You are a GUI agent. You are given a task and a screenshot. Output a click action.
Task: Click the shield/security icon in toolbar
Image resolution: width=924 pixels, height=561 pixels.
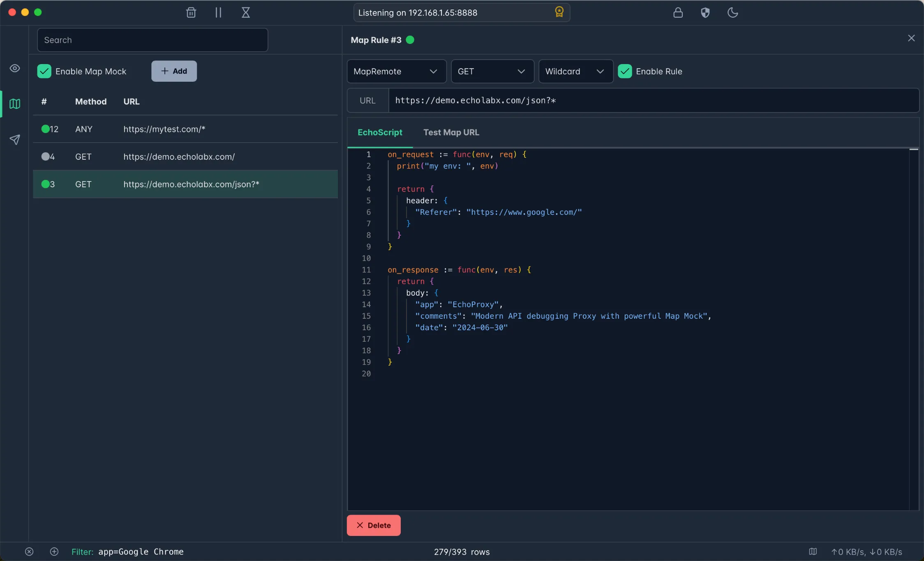tap(705, 12)
